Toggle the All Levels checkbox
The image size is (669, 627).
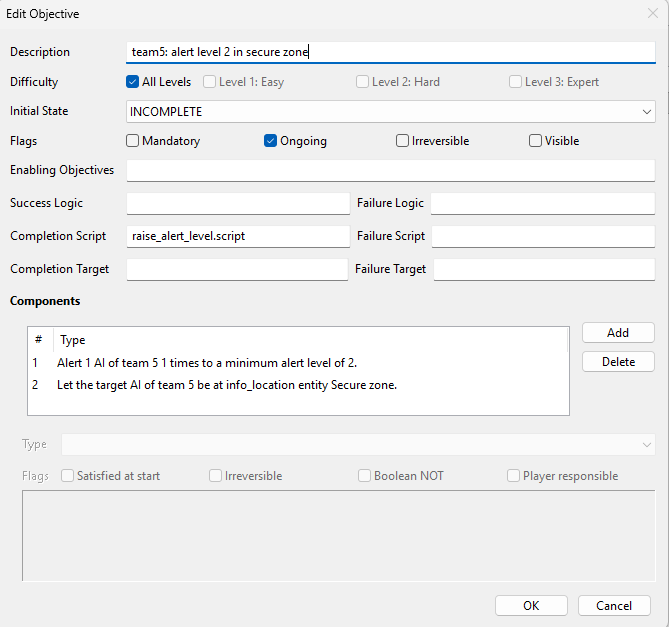133,82
